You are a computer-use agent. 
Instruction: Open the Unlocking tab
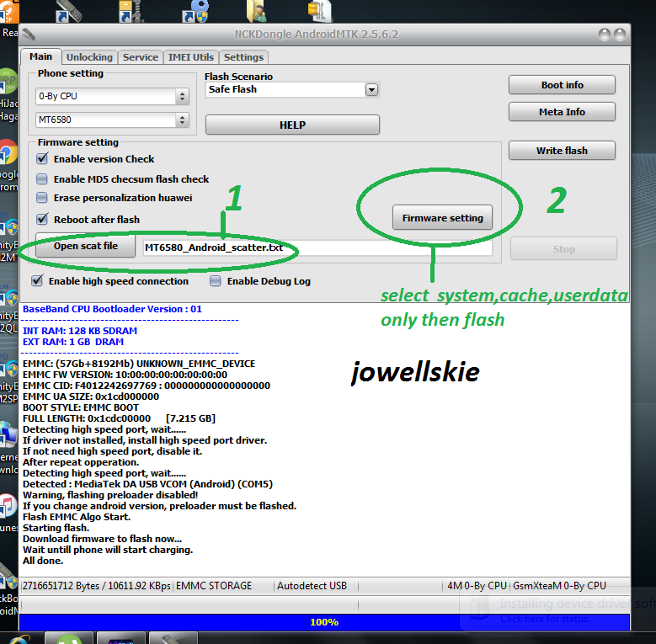tap(89, 57)
